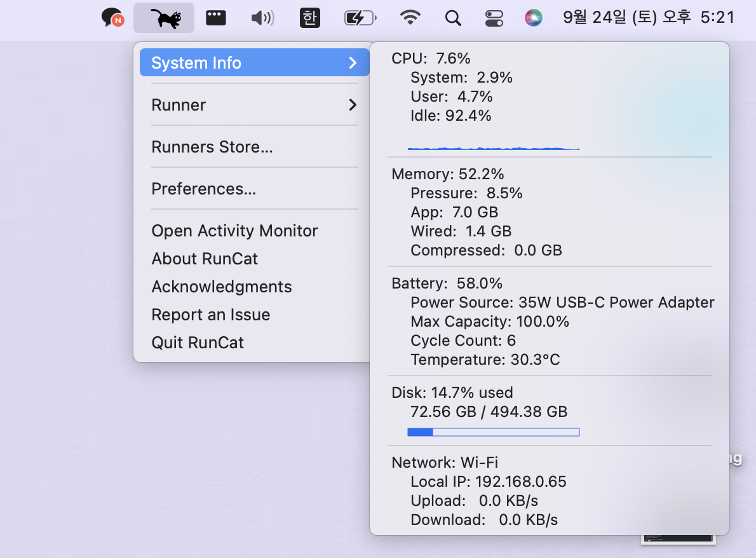The height and width of the screenshot is (558, 756).
Task: Open Spotlight search magnifier icon
Action: (x=453, y=18)
